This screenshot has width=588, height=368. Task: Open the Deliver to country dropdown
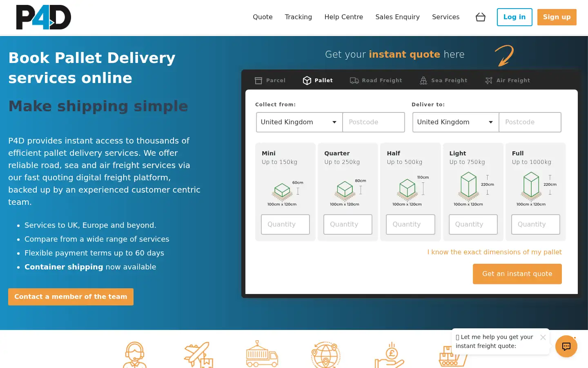pyautogui.click(x=456, y=122)
